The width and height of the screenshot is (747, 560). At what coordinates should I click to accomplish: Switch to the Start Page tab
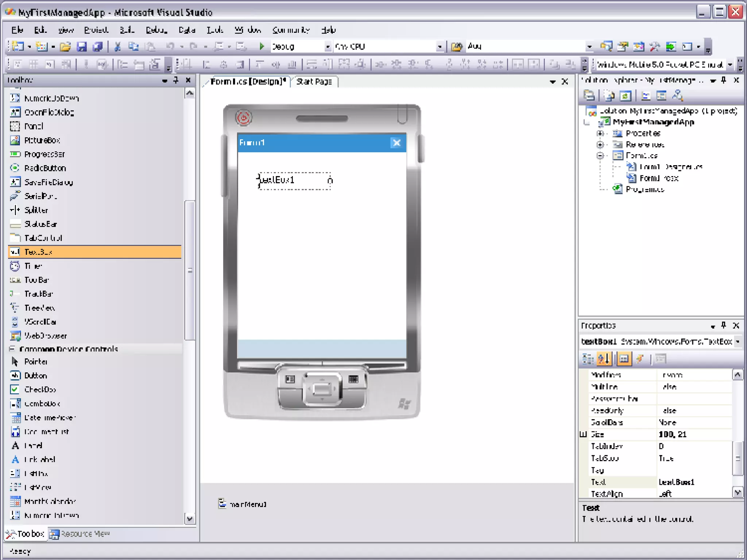[x=314, y=82]
